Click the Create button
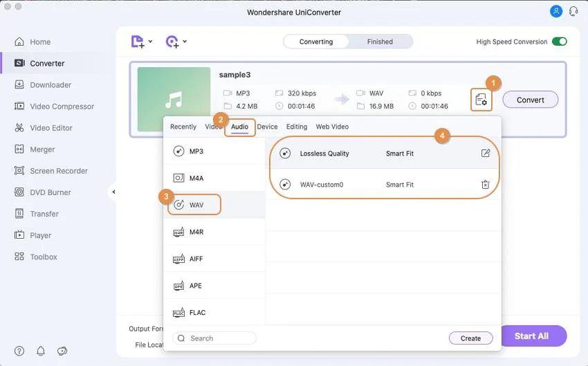The height and width of the screenshot is (366, 588). tap(470, 338)
